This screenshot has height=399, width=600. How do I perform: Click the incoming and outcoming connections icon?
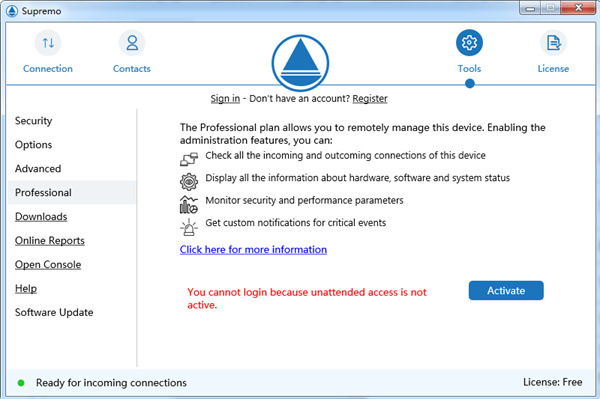pyautogui.click(x=189, y=159)
